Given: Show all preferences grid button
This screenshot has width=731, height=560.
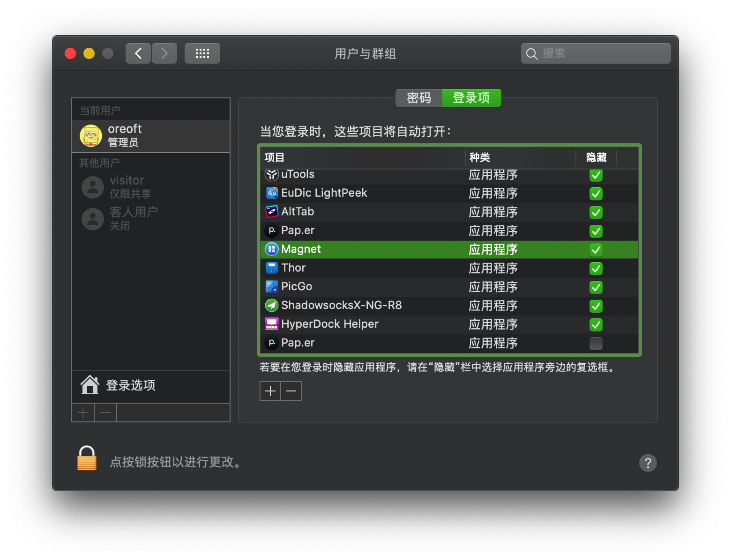Looking at the screenshot, I should (202, 53).
